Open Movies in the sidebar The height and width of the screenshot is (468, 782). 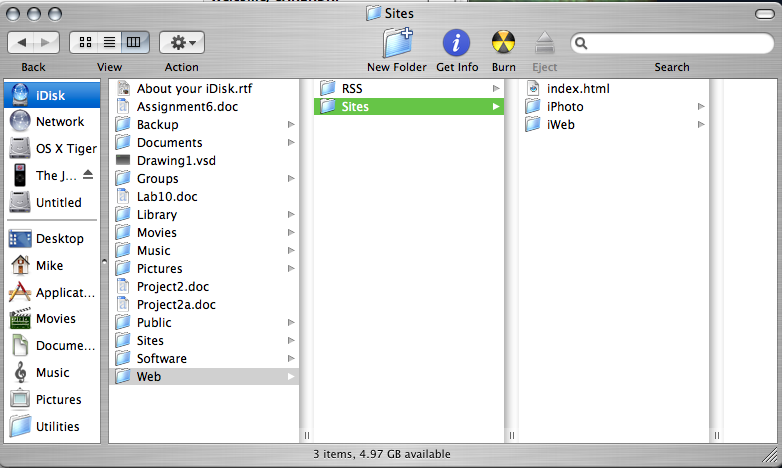[52, 319]
